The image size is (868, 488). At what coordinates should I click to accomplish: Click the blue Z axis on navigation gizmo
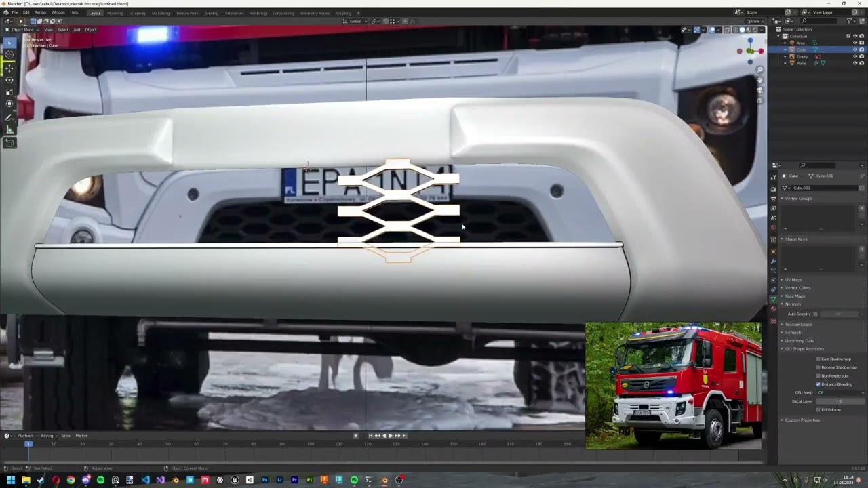click(750, 41)
